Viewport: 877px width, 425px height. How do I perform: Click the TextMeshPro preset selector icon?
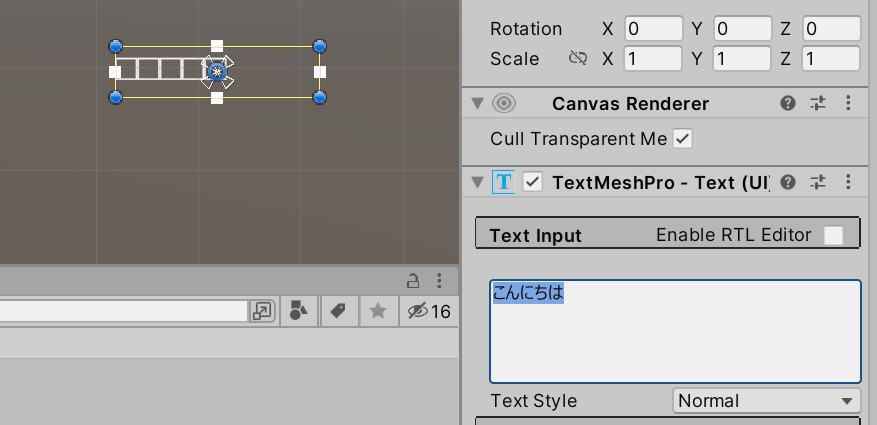tap(818, 182)
